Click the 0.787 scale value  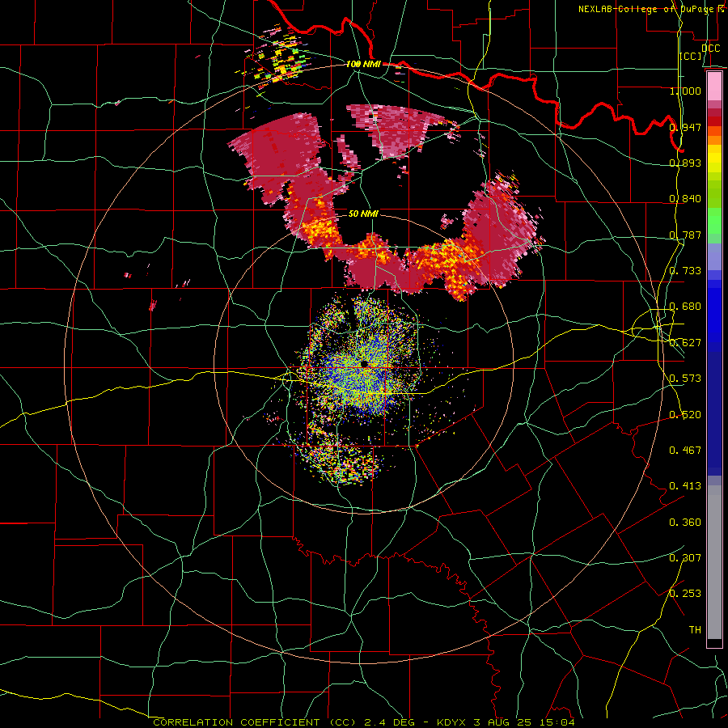[685, 235]
